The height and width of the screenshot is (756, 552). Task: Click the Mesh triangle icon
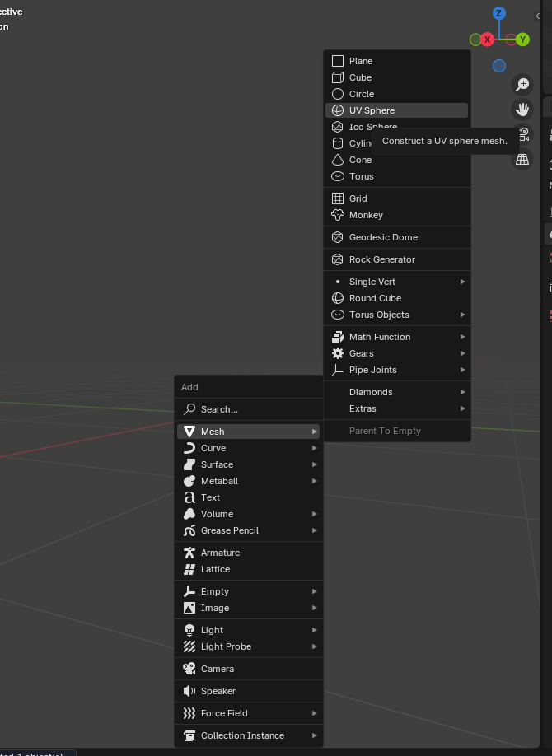click(189, 431)
